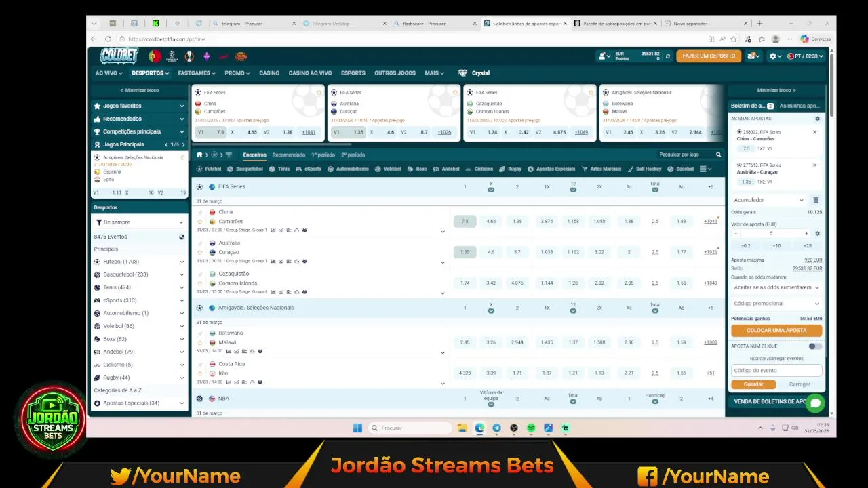Filter by Artes Marciais in sports bar

tap(602, 169)
